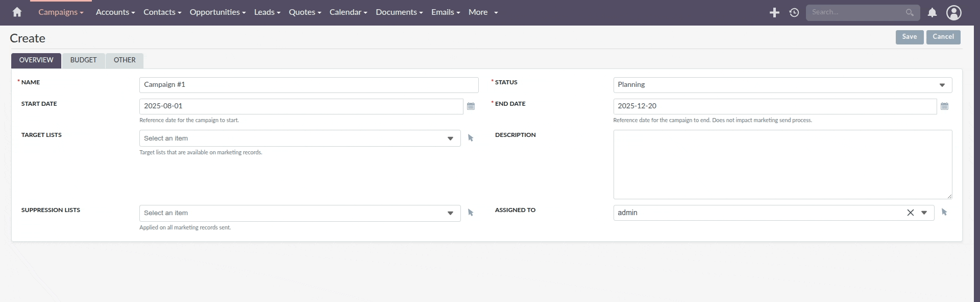This screenshot has height=302, width=980.
Task: Open the notifications bell
Action: pyautogui.click(x=932, y=13)
